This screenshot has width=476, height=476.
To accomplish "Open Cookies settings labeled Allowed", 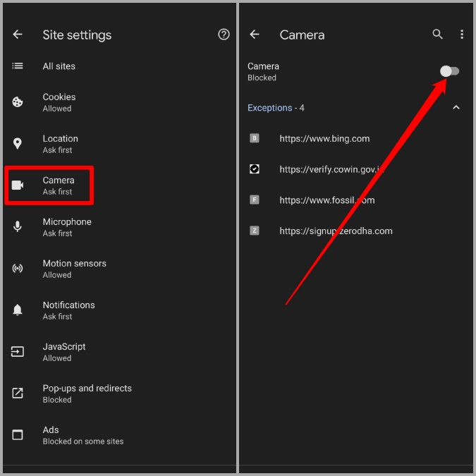I will click(119, 102).
